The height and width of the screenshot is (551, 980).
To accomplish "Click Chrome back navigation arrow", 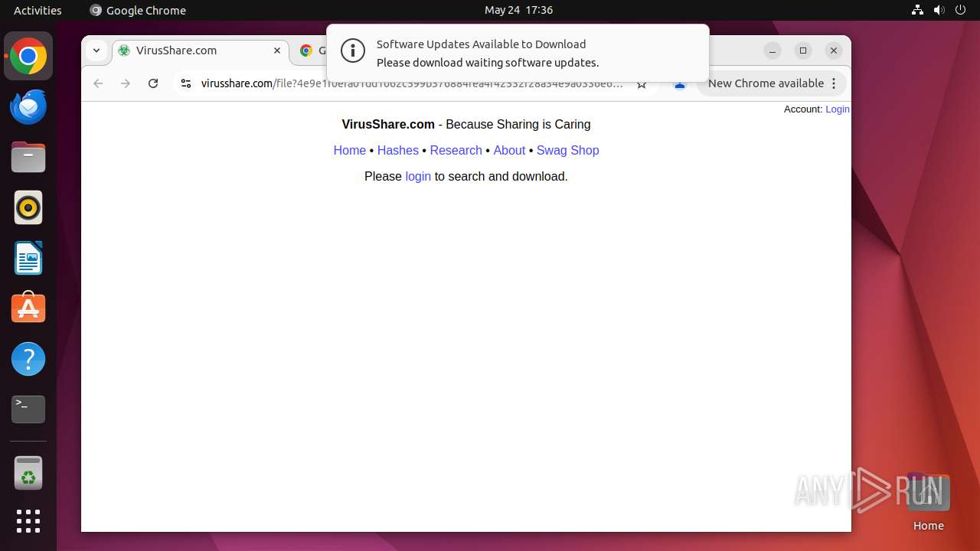I will [98, 83].
